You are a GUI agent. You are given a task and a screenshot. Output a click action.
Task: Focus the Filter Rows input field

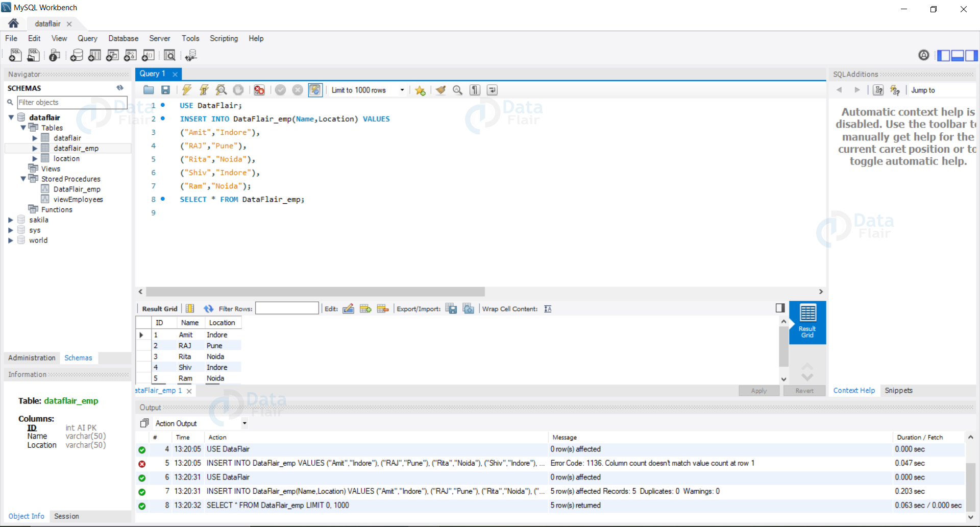pyautogui.click(x=287, y=308)
